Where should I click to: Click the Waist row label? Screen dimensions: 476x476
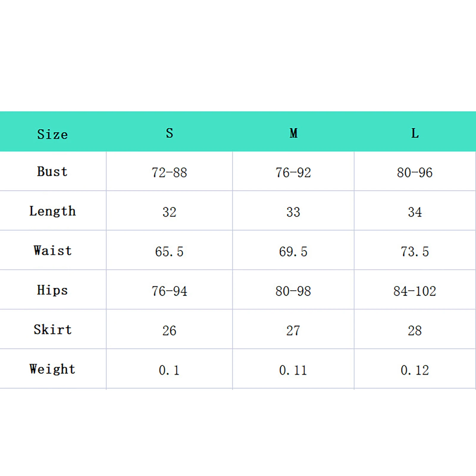[x=52, y=251]
